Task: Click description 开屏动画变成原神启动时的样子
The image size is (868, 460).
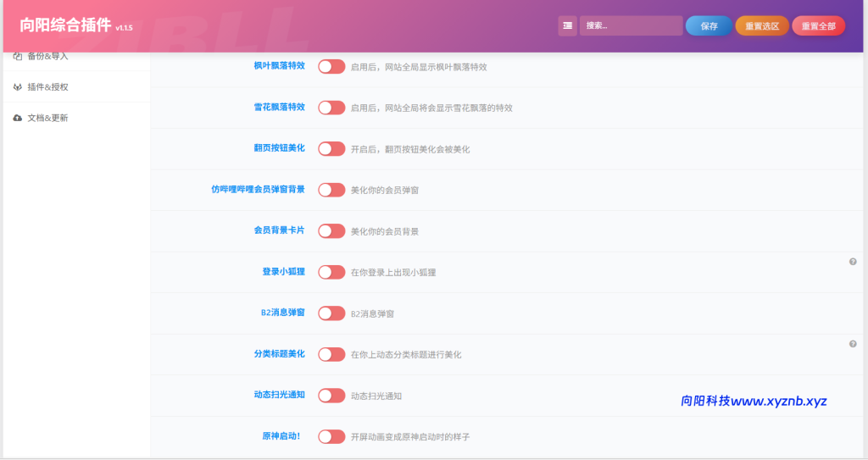Action: pos(410,437)
